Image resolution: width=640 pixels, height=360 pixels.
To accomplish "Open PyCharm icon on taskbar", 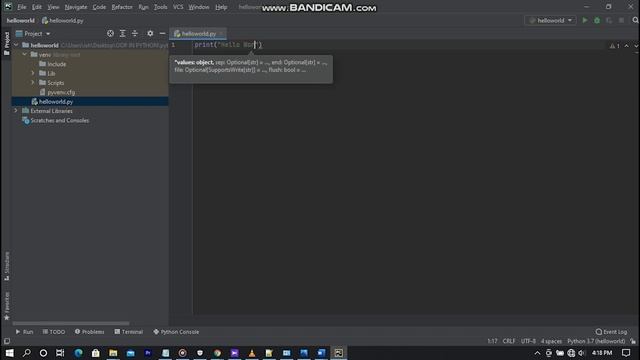I will pos(338,353).
